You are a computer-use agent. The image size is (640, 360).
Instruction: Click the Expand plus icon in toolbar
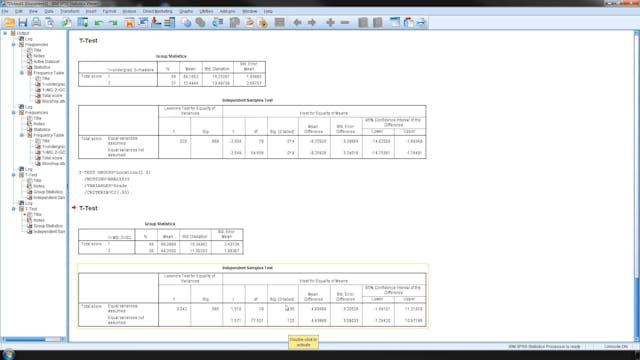330,22
